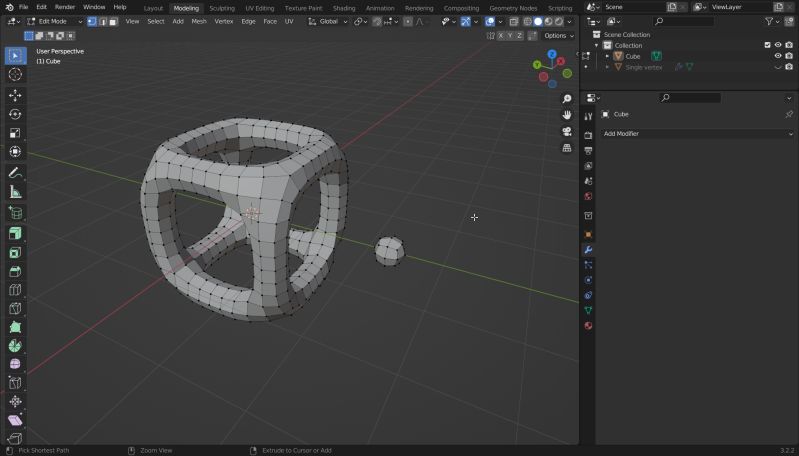Click the properties search field

pyautogui.click(x=690, y=98)
